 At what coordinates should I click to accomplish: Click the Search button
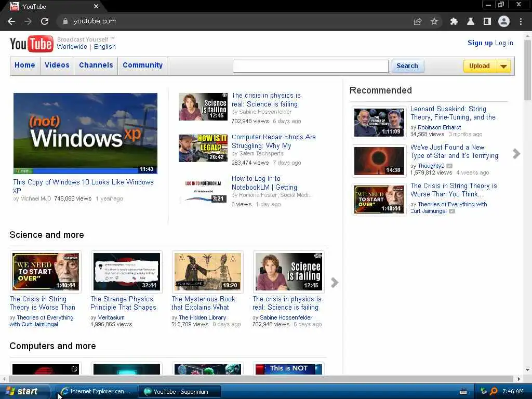pos(407,66)
